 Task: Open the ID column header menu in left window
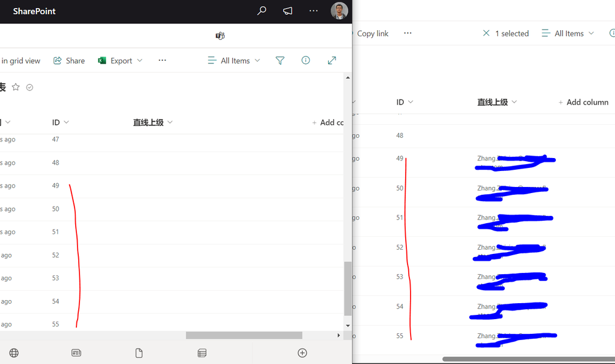pos(60,122)
